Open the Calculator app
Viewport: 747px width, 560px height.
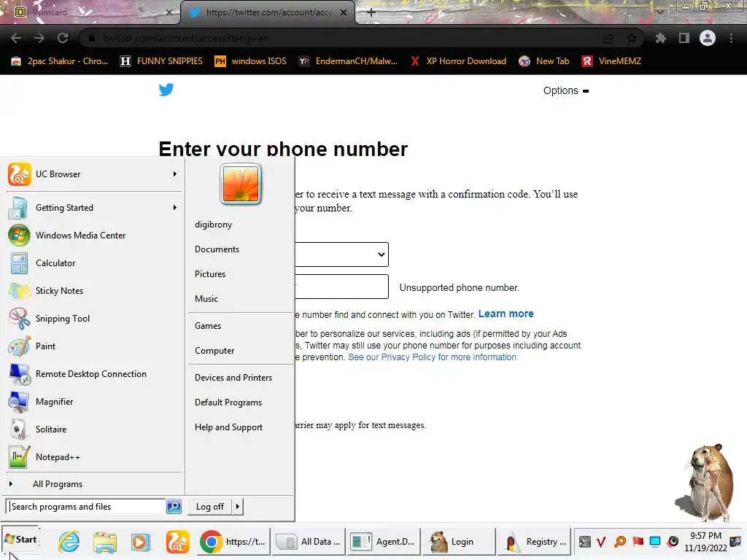(x=93, y=262)
